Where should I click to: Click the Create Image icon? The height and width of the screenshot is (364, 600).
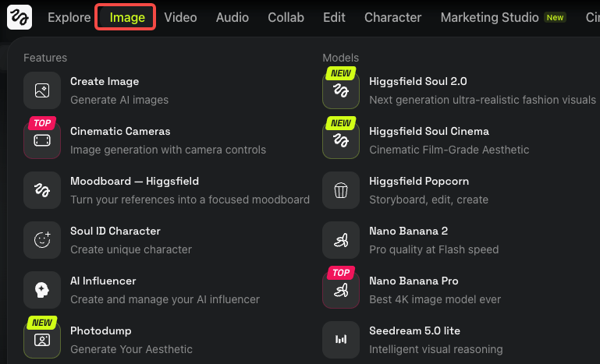[x=42, y=90]
